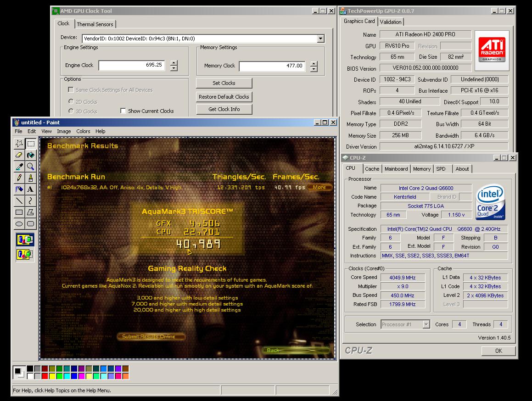The height and width of the screenshot is (401, 532).
Task: Choose the opaque selection option in Paint
Action: coord(25,239)
